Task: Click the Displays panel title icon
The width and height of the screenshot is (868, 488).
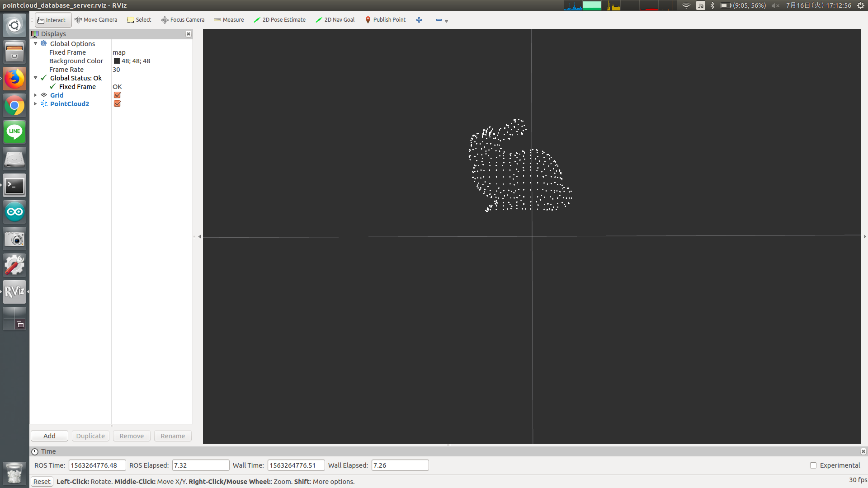Action: click(35, 34)
